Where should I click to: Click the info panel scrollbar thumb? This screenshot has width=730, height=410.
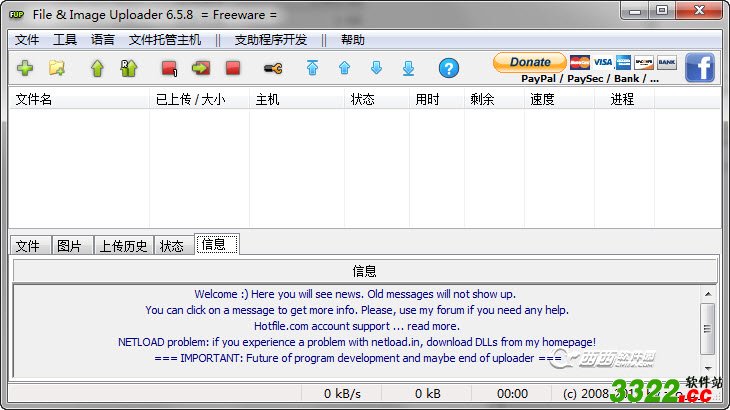(x=708, y=329)
